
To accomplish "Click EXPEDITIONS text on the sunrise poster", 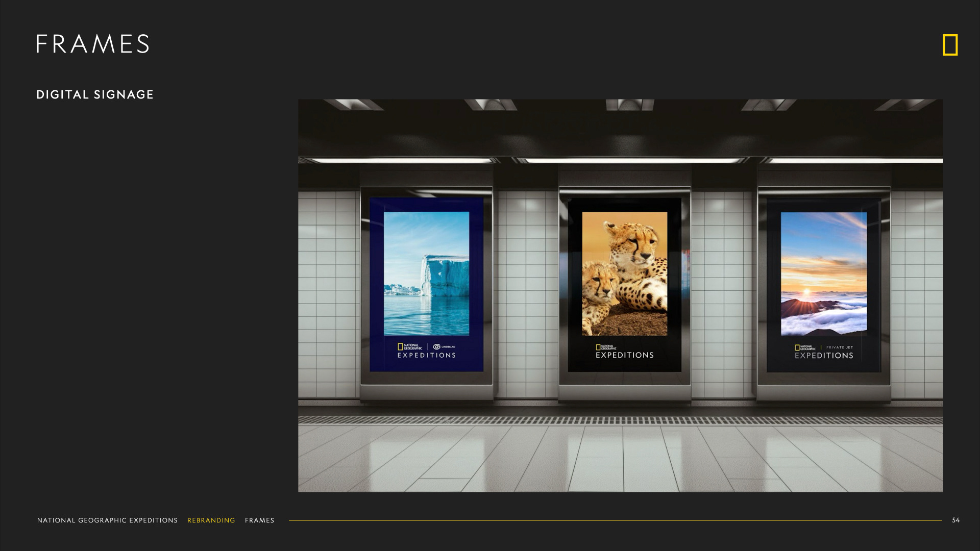I will tap(823, 356).
